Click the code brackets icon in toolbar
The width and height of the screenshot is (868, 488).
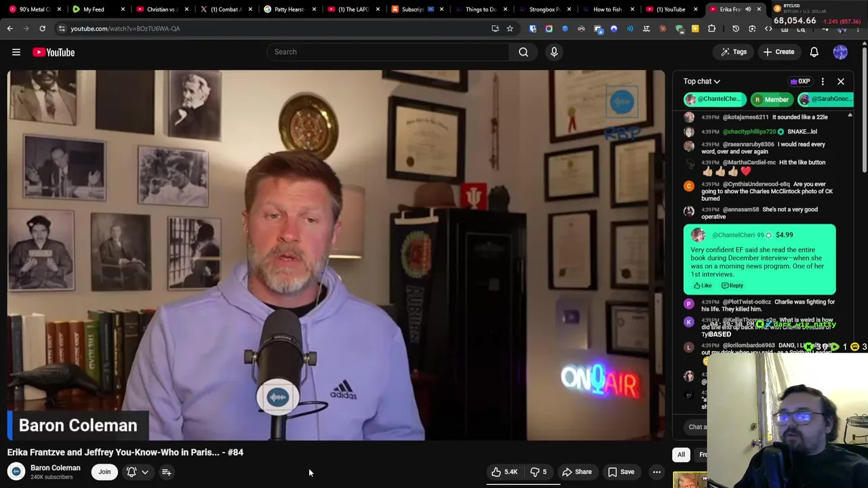768,28
